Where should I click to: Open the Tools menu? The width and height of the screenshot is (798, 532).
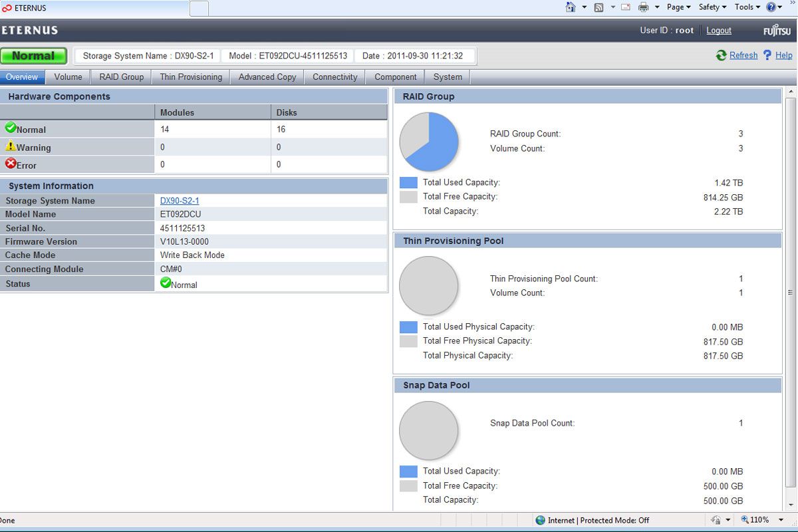(747, 7)
